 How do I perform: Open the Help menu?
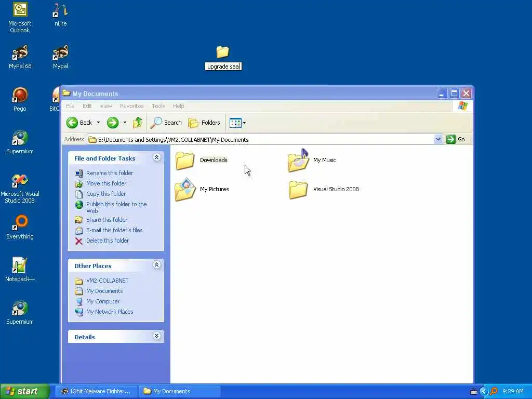(179, 106)
